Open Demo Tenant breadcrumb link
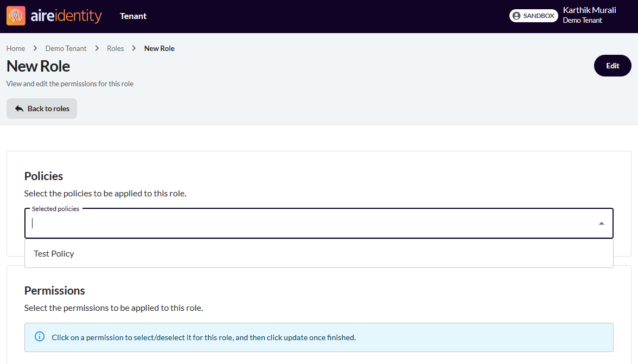638x364 pixels. coord(66,48)
